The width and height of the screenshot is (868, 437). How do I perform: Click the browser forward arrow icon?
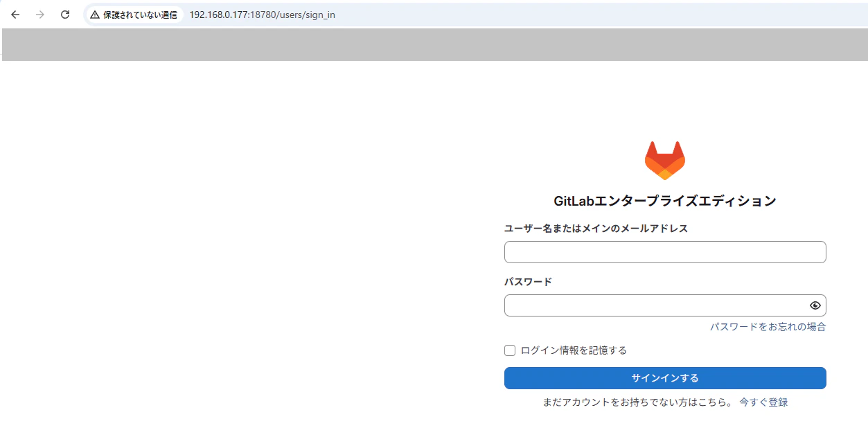coord(39,14)
